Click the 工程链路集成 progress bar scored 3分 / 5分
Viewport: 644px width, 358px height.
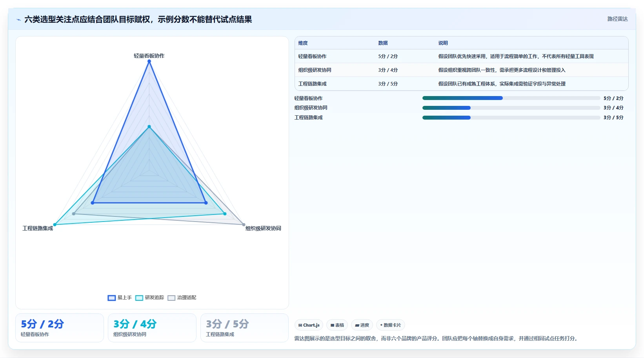511,118
